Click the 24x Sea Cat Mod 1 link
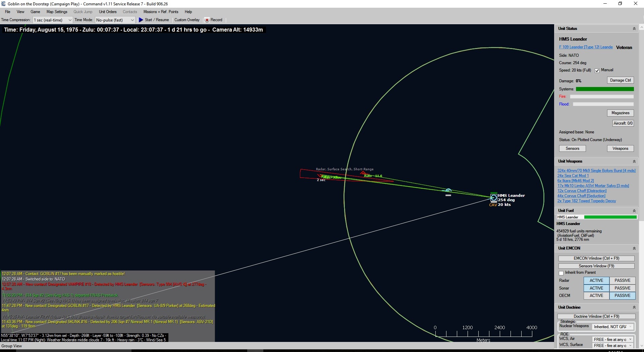Viewport: 644px width, 352px height. tap(573, 176)
